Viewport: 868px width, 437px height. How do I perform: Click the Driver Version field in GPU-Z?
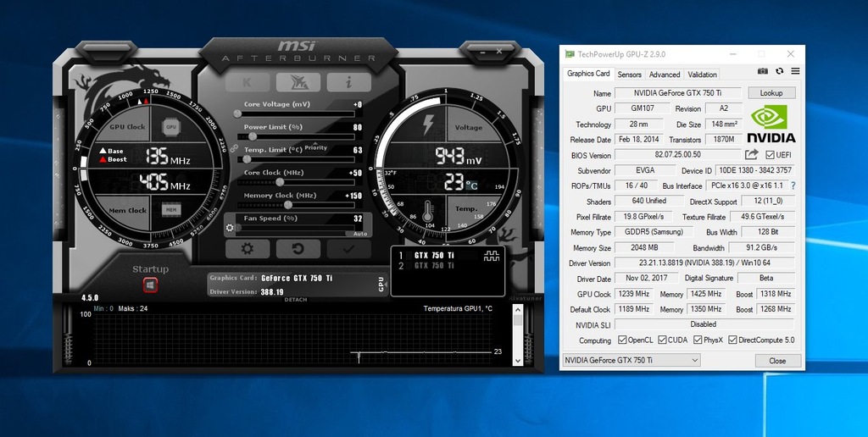[x=704, y=263]
